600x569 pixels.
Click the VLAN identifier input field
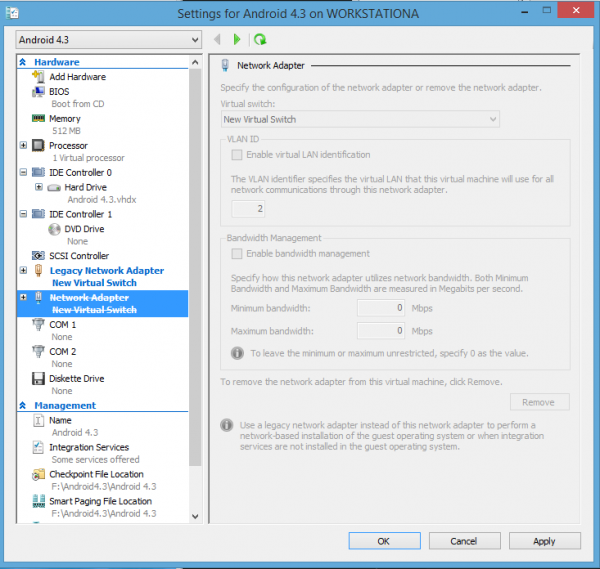click(248, 209)
